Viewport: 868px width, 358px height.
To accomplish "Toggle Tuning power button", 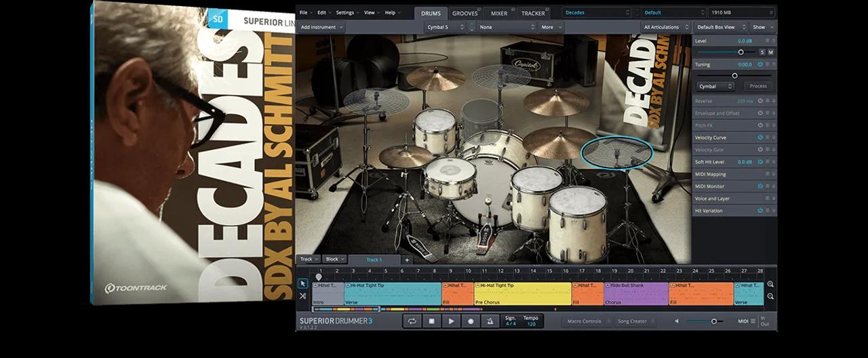I will pos(760,64).
